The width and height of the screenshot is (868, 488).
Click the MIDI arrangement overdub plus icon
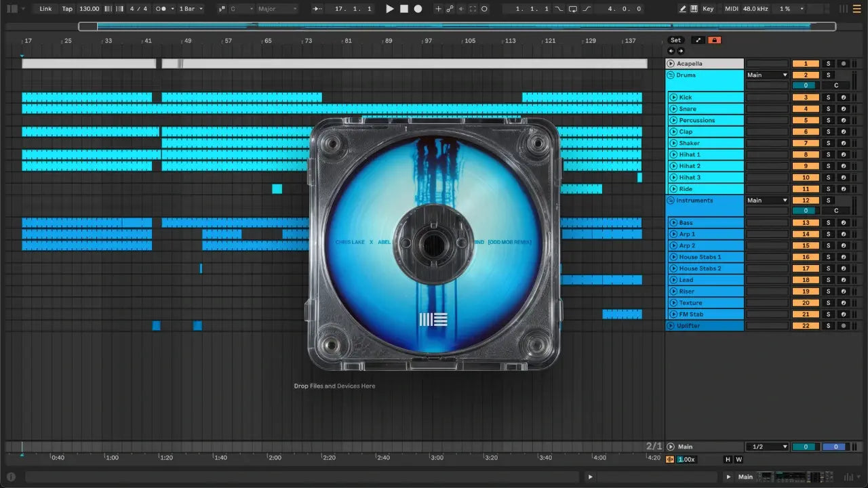point(438,9)
